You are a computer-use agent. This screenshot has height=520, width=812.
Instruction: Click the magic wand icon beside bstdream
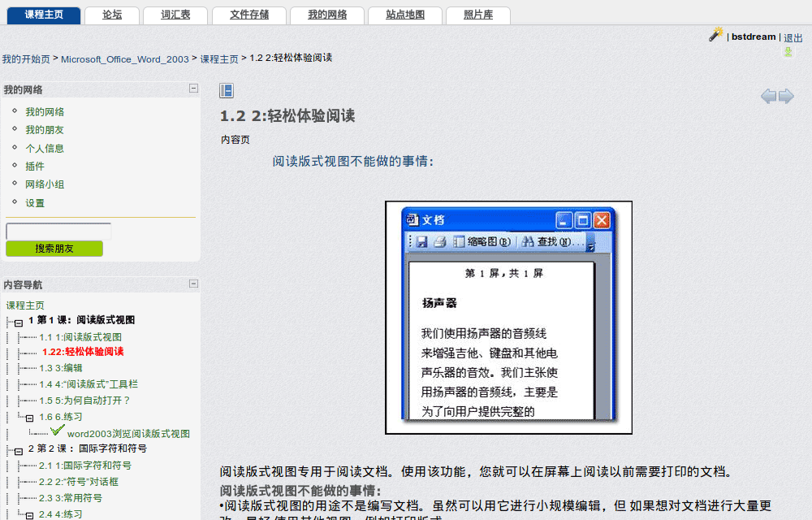coord(715,34)
